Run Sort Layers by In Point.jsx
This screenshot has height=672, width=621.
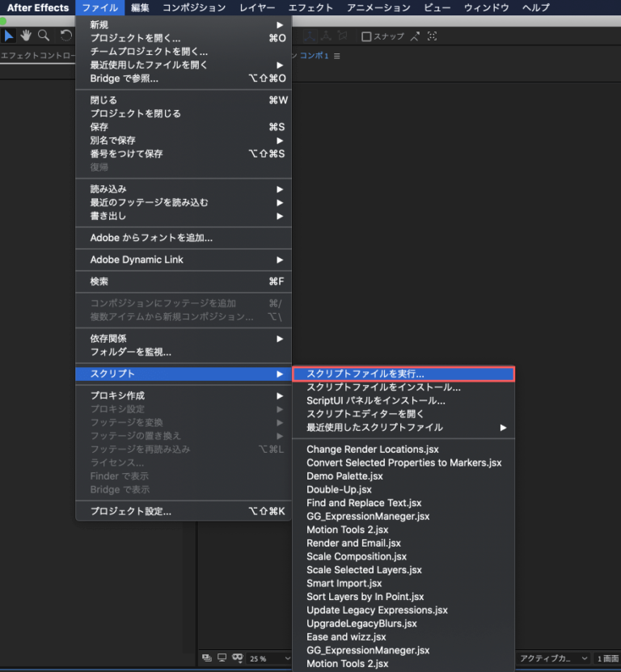click(403, 597)
